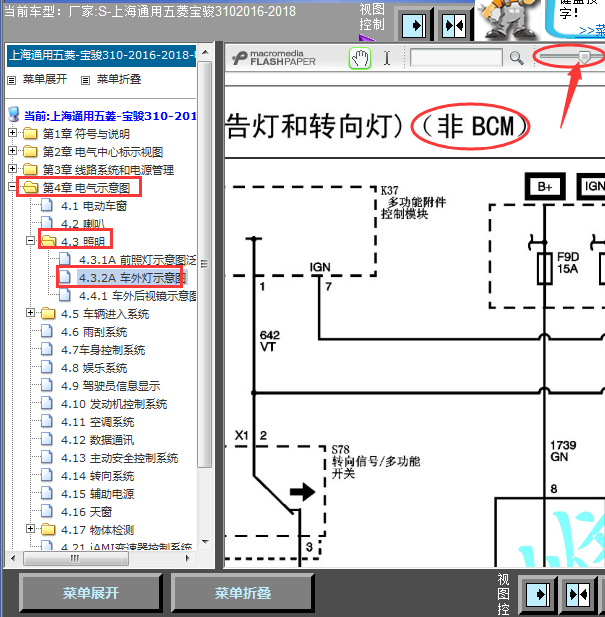This screenshot has width=605, height=617.
Task: Expand 第2章 电气中心标示视图 folder
Action: 12,150
